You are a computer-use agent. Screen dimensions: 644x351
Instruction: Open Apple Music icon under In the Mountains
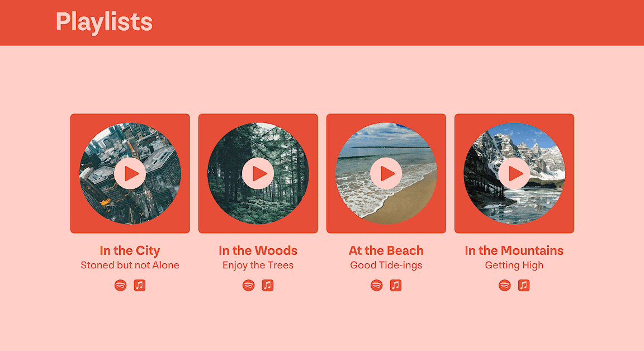524,285
